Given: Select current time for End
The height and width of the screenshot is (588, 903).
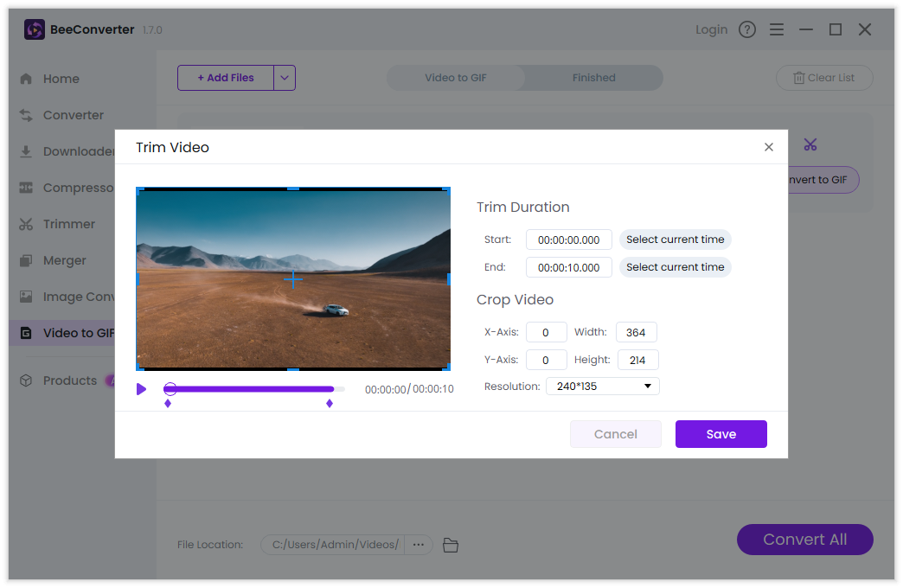Looking at the screenshot, I should [x=675, y=267].
